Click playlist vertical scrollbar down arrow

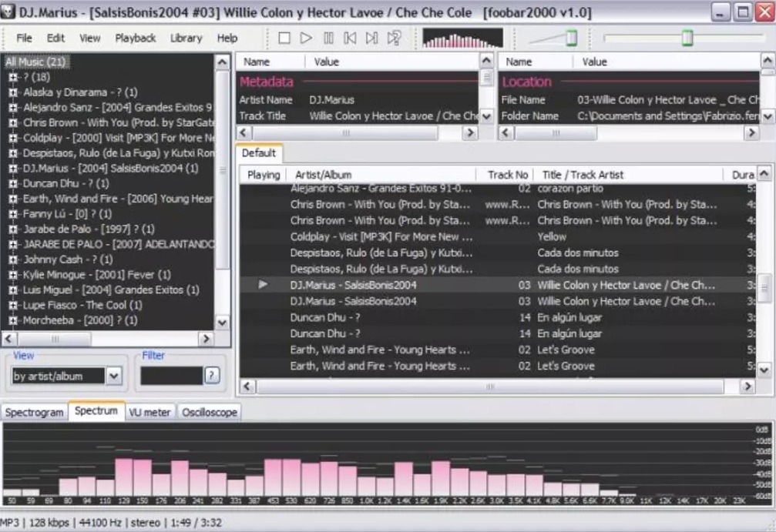pos(764,370)
